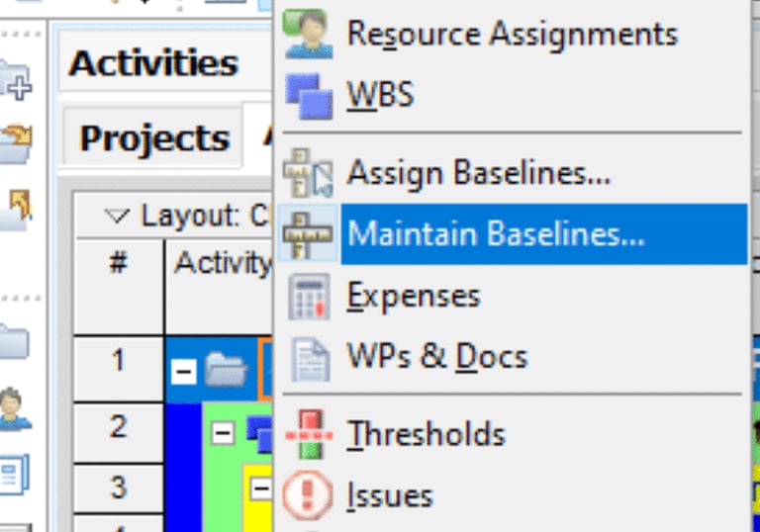The width and height of the screenshot is (760, 532).
Task: Open the "Maintain Baselines..." menu entry
Action: click(496, 234)
